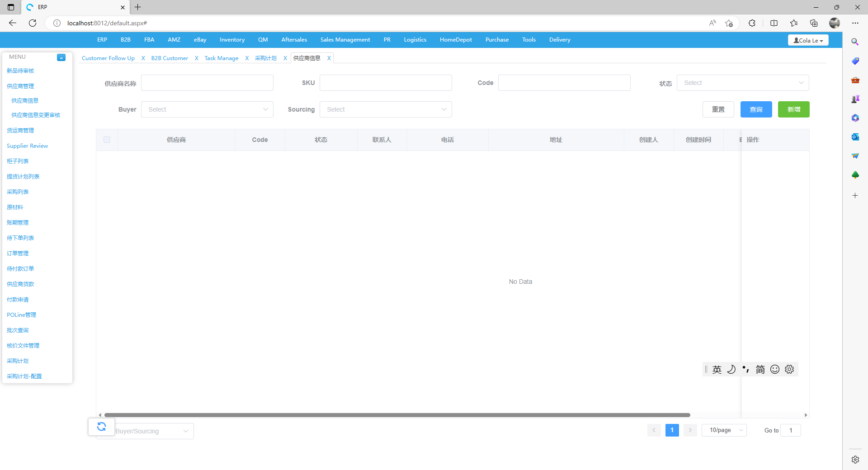
Task: Add this page to favorites
Action: pos(729,23)
